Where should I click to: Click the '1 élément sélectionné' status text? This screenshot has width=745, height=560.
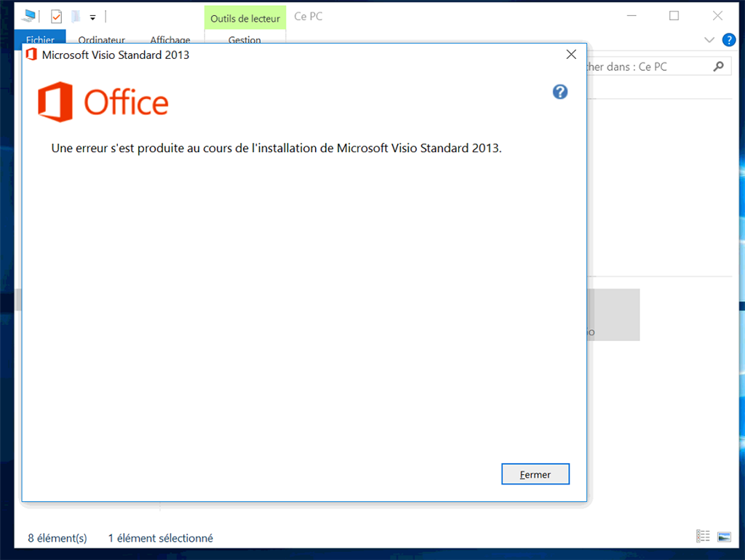pos(161,538)
